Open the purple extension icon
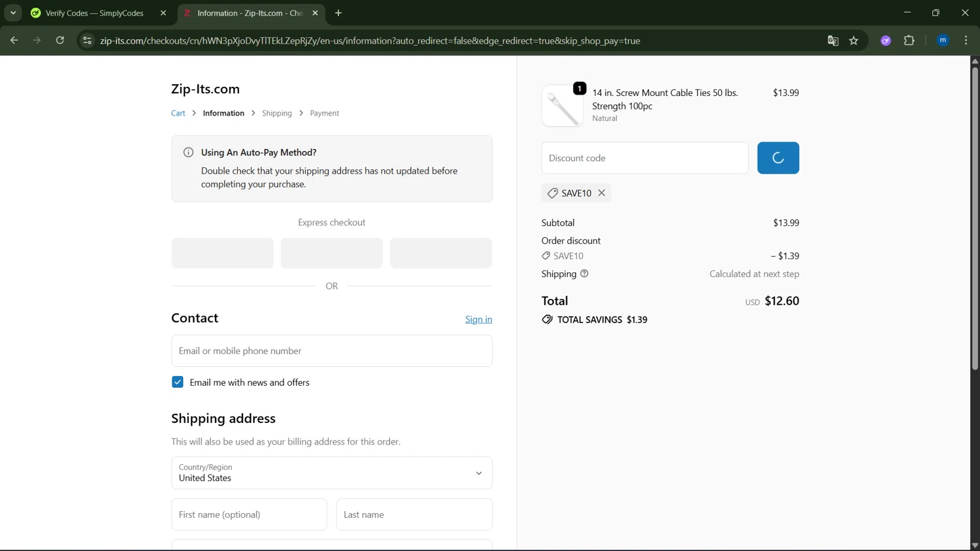 click(x=886, y=40)
